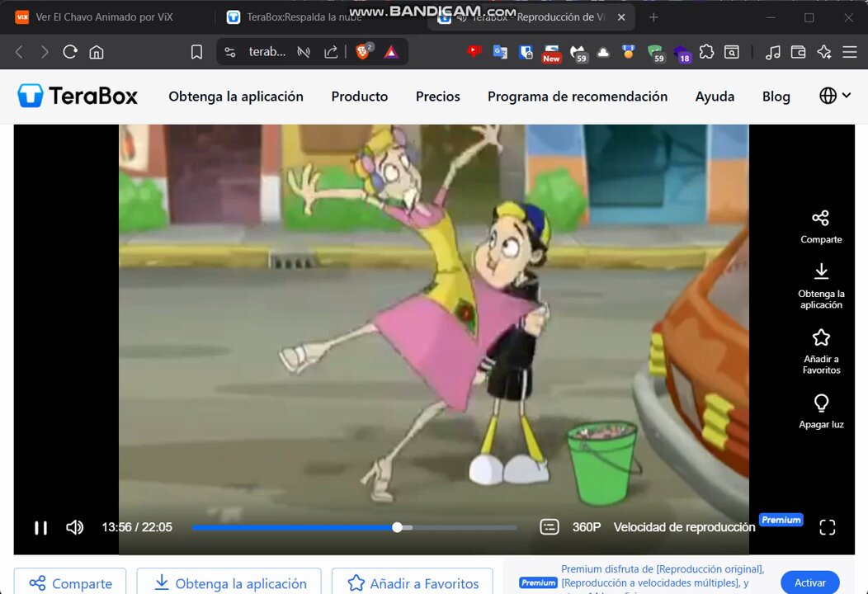This screenshot has height=594, width=868.
Task: Open the Brave Wallet icon
Action: [798, 52]
